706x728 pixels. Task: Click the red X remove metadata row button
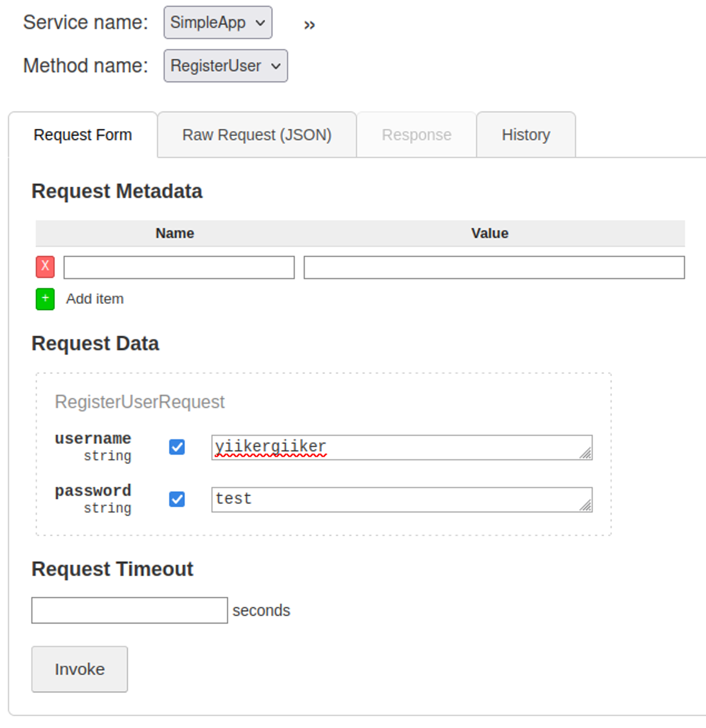click(x=45, y=267)
